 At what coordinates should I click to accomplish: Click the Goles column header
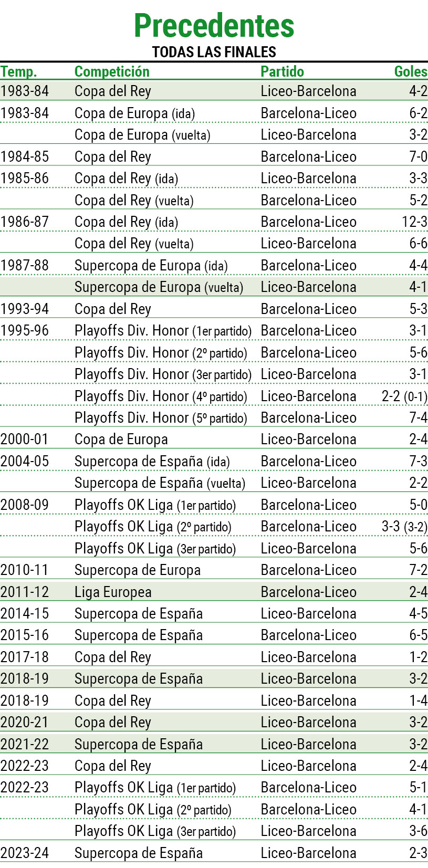[411, 71]
